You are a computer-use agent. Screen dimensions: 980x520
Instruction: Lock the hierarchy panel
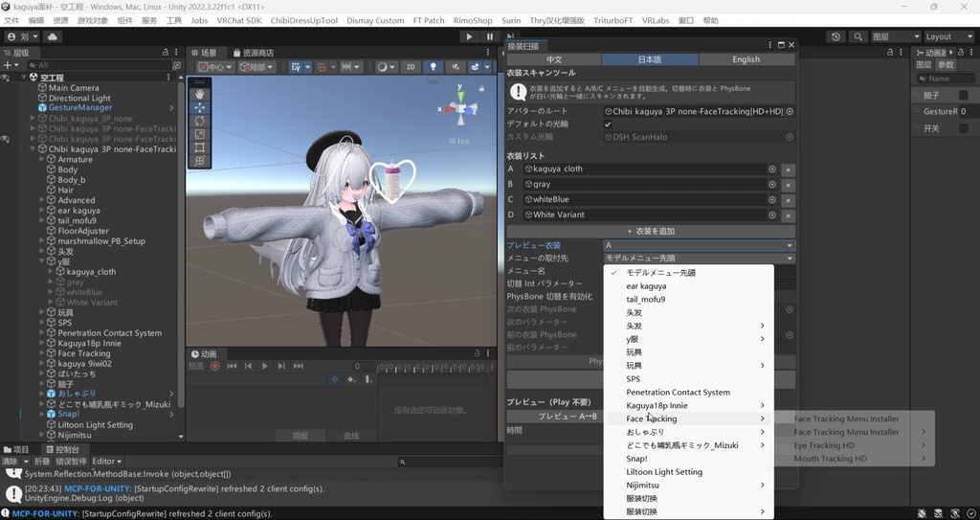(165, 53)
